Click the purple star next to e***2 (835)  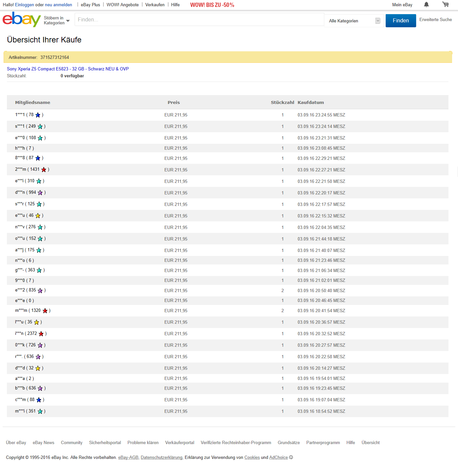(x=40, y=290)
